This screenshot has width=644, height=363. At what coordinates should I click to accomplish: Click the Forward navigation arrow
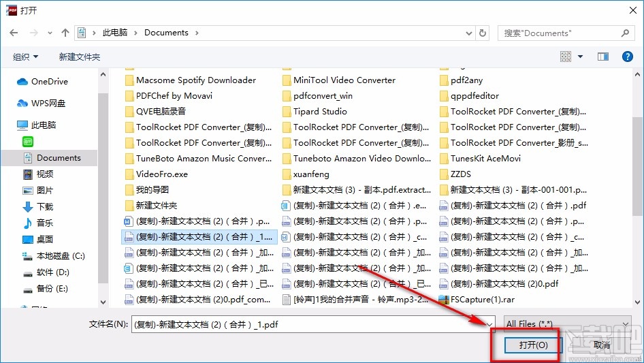click(34, 33)
